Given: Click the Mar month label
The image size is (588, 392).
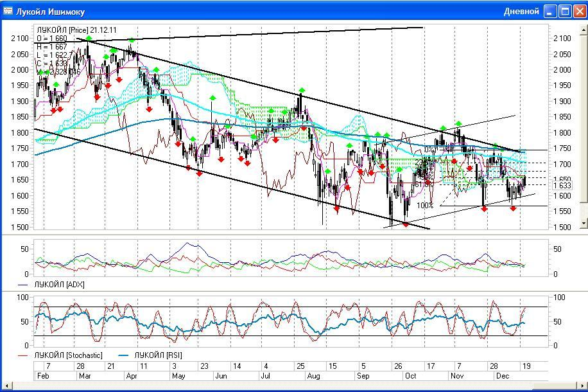Looking at the screenshot, I should click(85, 376).
